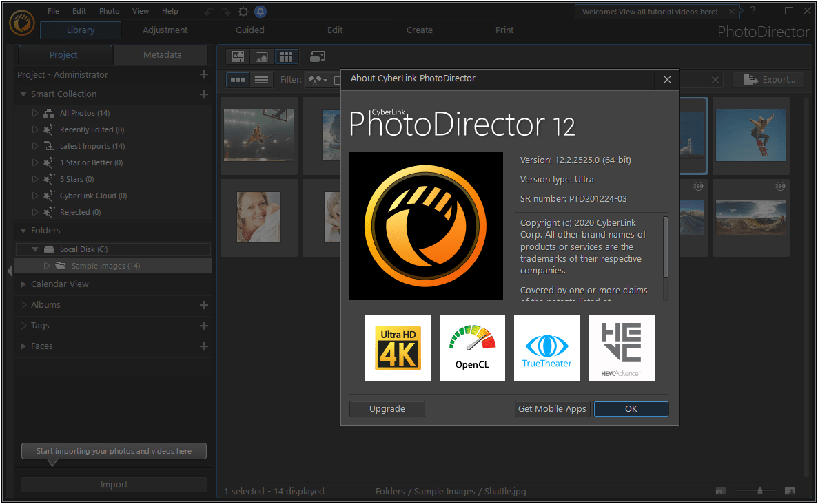818x504 pixels.
Task: Switch to viewer only mode icon
Action: click(262, 56)
